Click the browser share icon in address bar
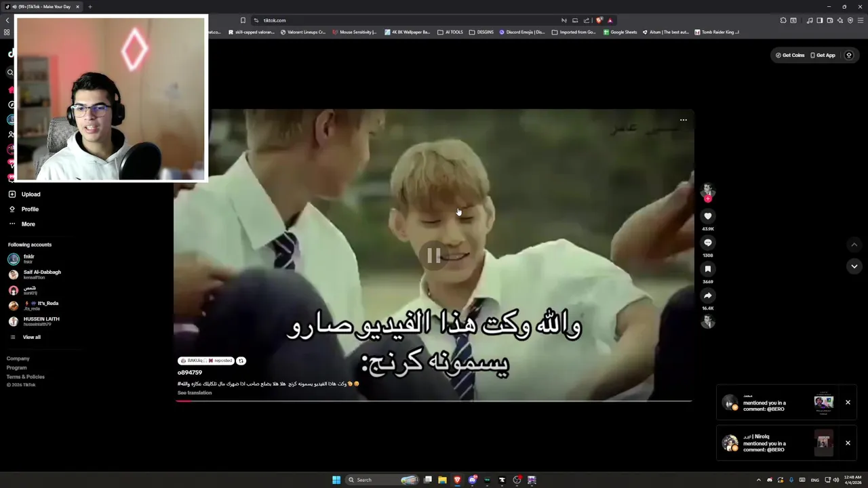This screenshot has width=868, height=488. pyautogui.click(x=587, y=20)
